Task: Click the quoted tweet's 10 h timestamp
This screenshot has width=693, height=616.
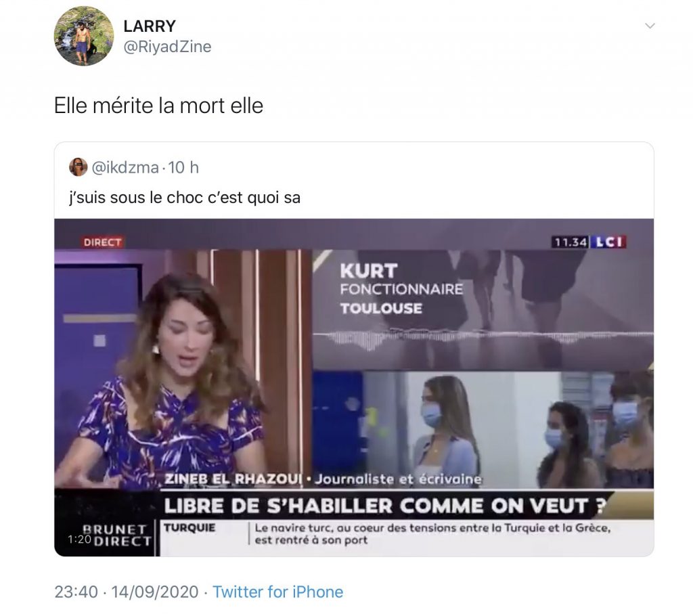Action: (x=183, y=168)
